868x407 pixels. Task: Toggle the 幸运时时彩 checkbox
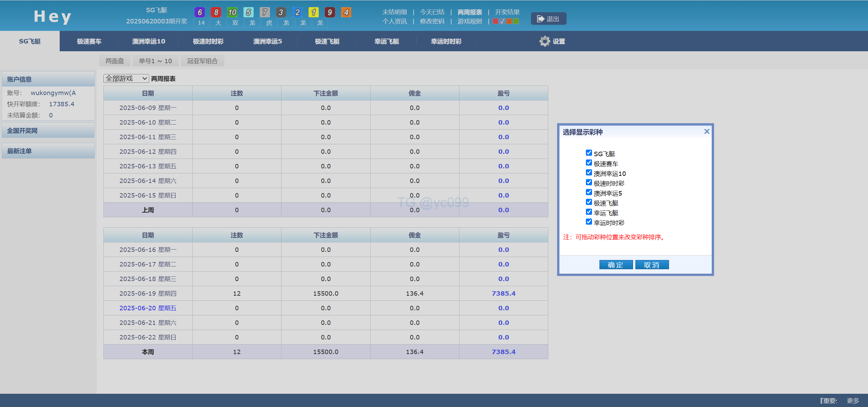pos(589,222)
